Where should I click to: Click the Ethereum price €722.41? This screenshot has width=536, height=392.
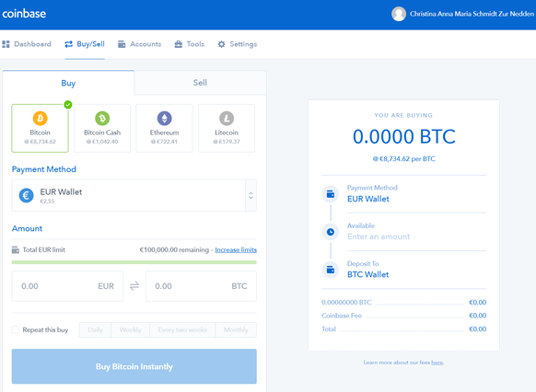point(165,142)
